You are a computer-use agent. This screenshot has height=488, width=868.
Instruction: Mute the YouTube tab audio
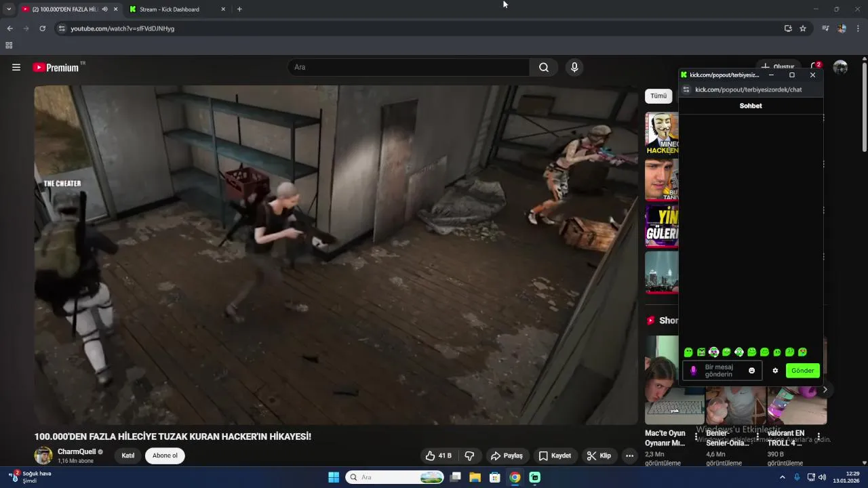[104, 9]
